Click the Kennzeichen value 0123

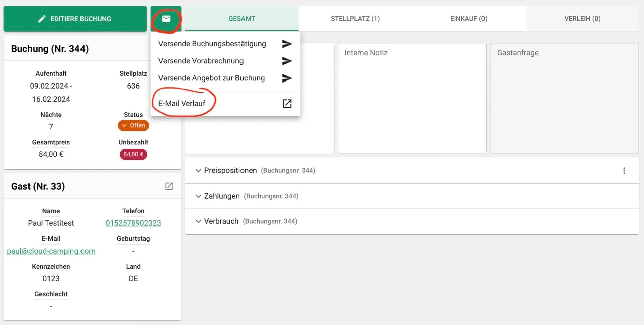[51, 278]
